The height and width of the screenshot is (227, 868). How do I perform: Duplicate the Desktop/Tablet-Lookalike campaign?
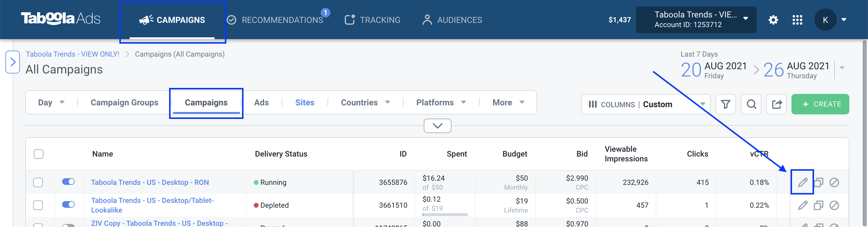coord(819,205)
